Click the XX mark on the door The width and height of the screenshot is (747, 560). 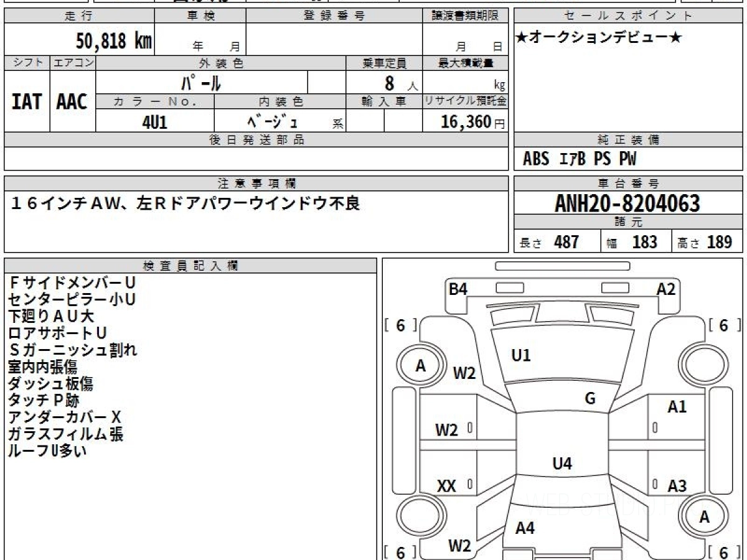tap(446, 487)
